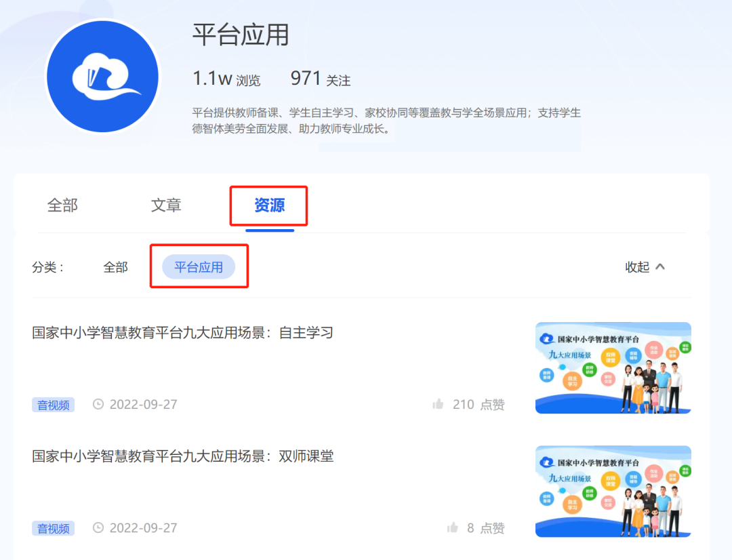
Task: Open the 自主学习 video thumbnail
Action: pos(613,367)
